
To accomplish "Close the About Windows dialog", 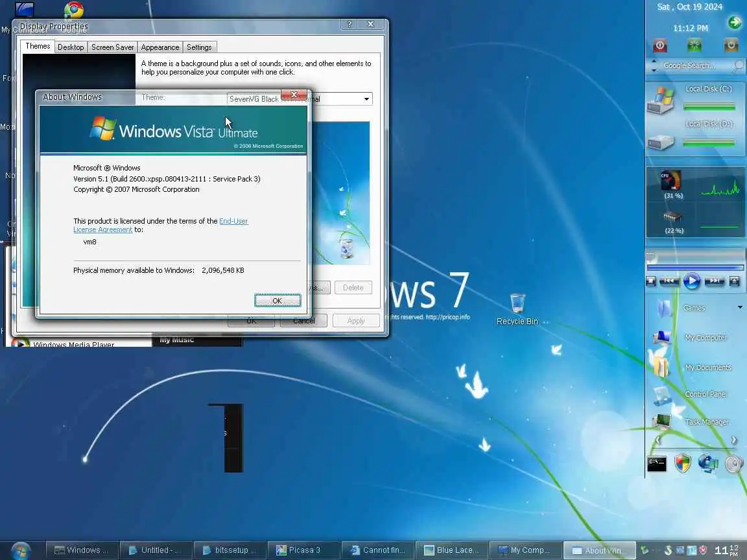I will click(294, 95).
